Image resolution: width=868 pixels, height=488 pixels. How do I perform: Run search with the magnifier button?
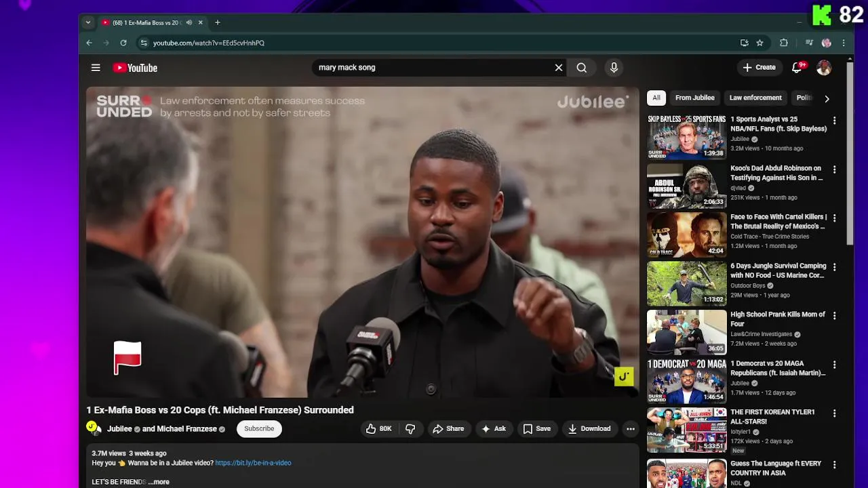pyautogui.click(x=582, y=68)
